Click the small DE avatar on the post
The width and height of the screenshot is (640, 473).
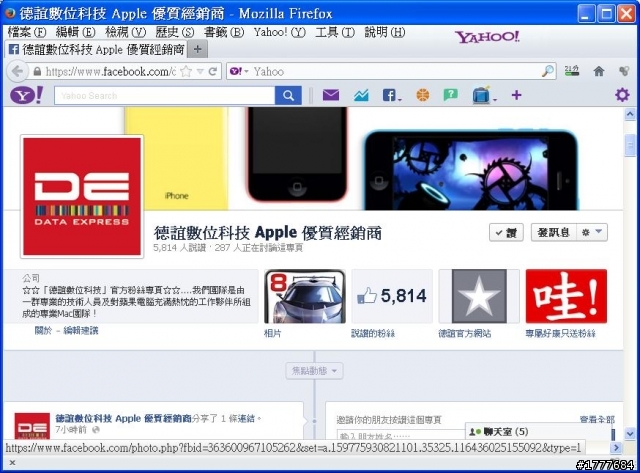coord(32,426)
